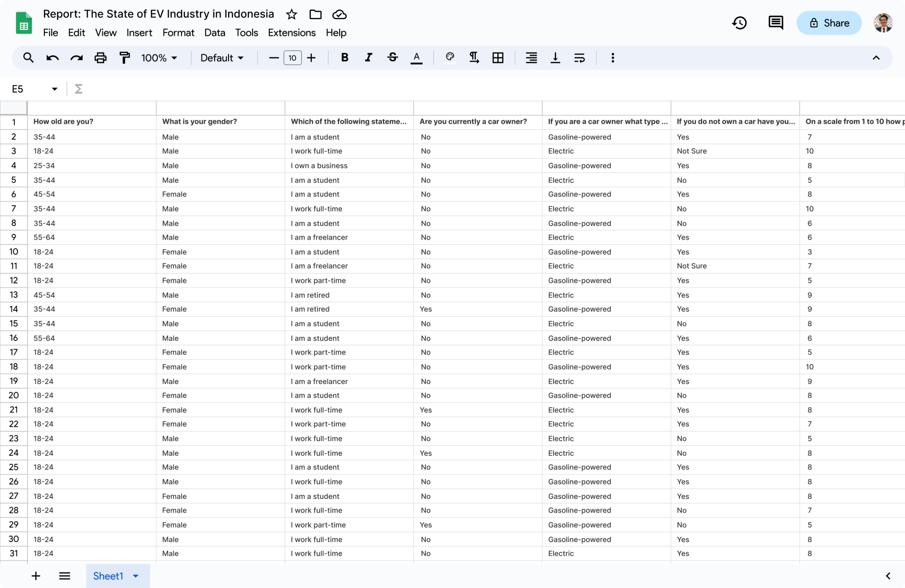
Task: Add a new sheet with plus button
Action: point(36,576)
